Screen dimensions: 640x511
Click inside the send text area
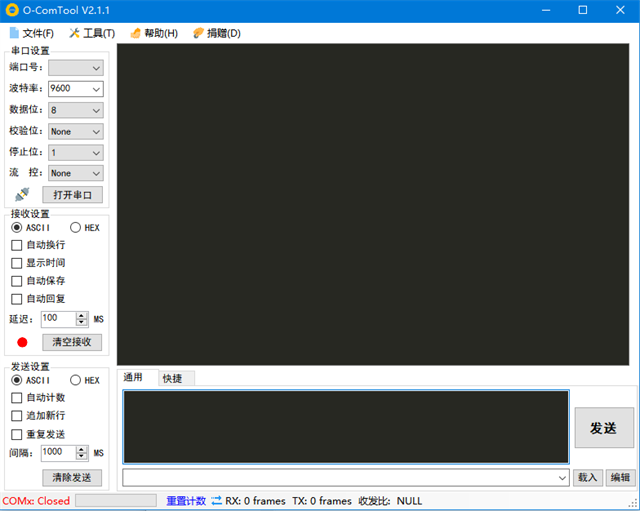(x=346, y=427)
